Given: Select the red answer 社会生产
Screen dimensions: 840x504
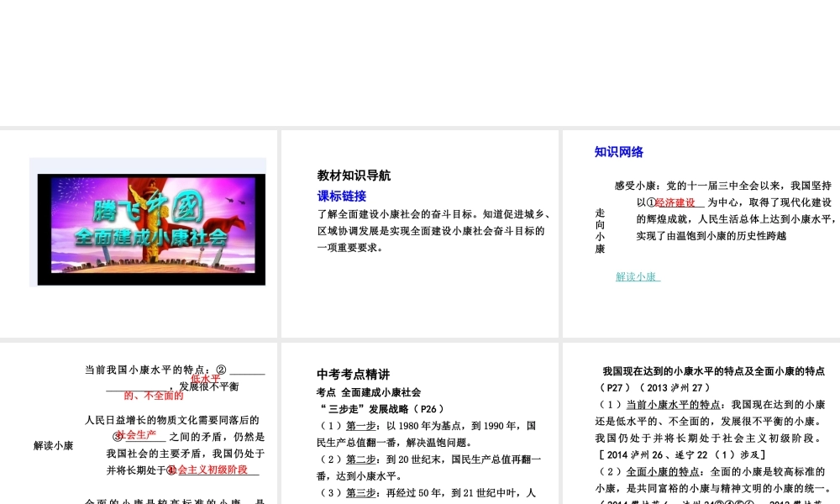Looking at the screenshot, I should click(137, 435).
